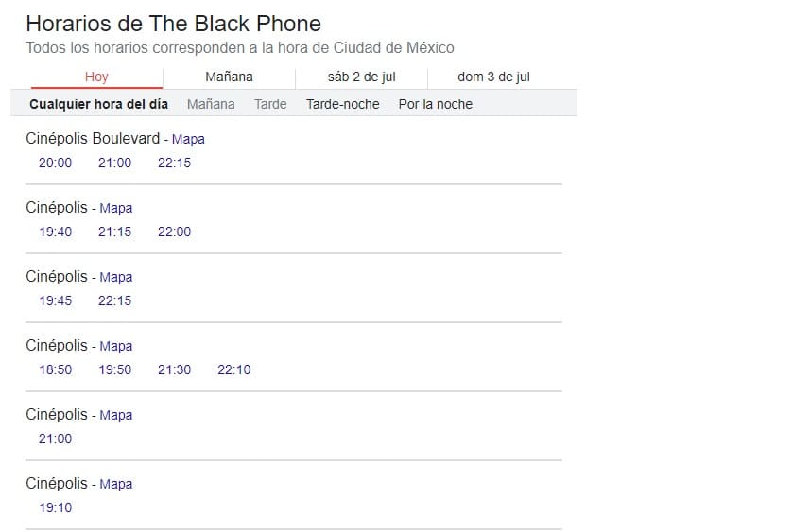
Task: Click the 19:10 showtime
Action: (x=55, y=507)
